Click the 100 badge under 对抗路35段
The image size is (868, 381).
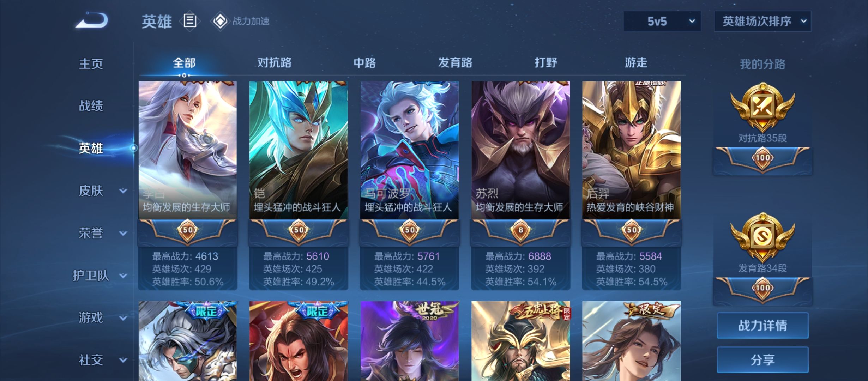762,158
